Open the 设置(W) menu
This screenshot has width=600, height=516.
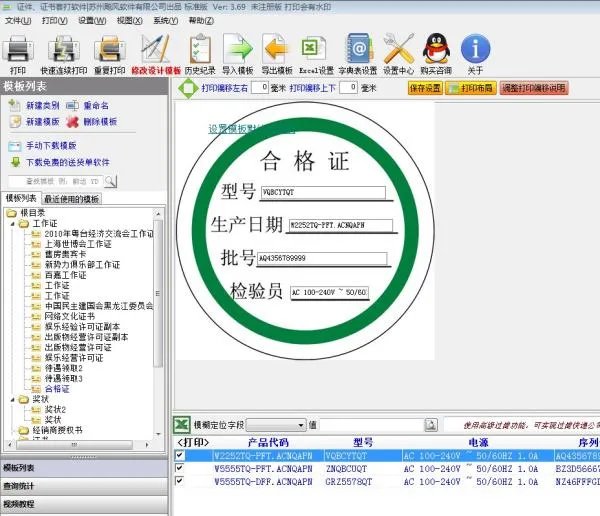(92, 21)
